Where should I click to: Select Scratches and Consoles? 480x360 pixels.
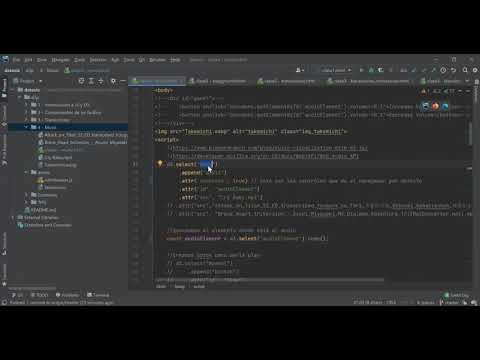[x=45, y=225]
